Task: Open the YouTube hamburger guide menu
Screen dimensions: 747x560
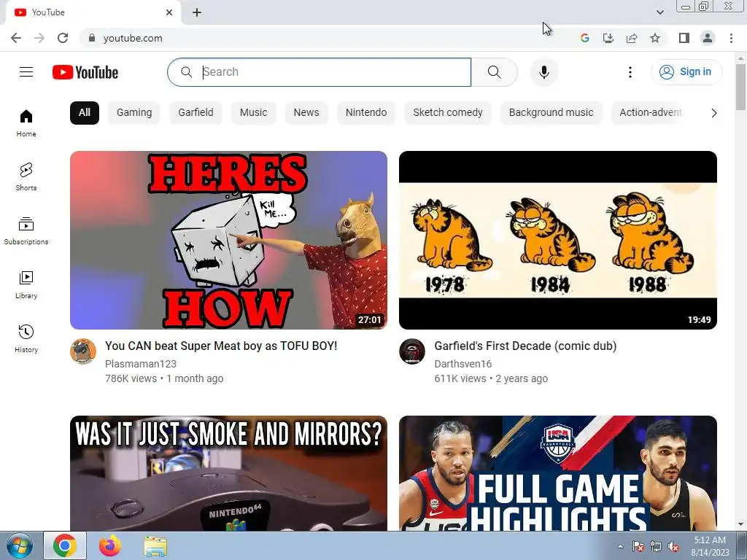Action: [x=26, y=72]
